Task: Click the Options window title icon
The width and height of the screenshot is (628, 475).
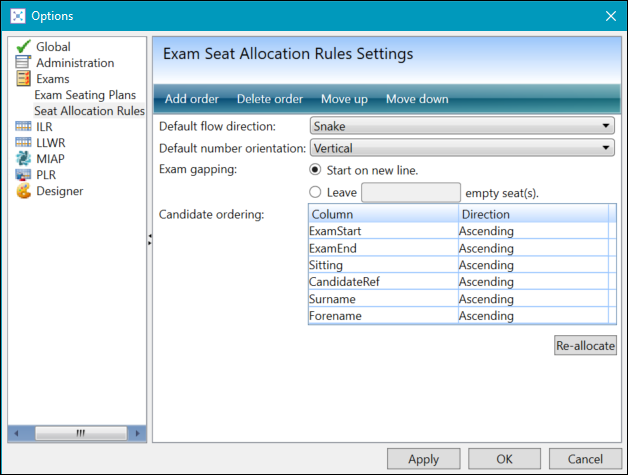Action: (18, 16)
